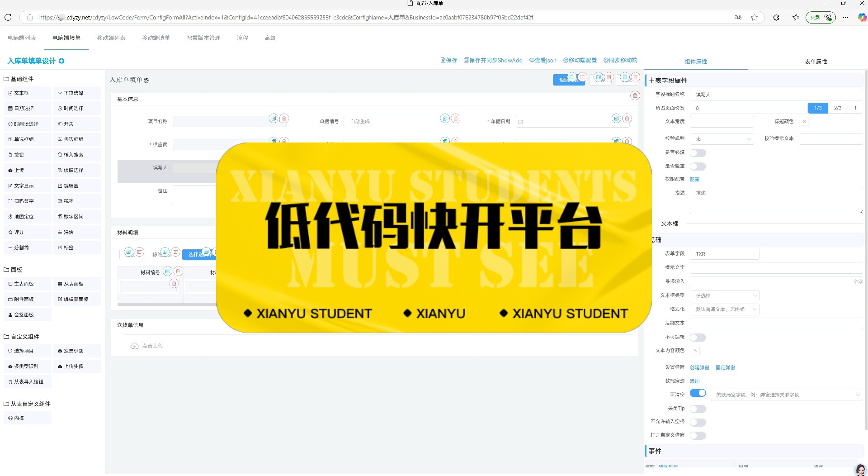
Task: Click the 固定弹窗 fixed popup link
Action: [725, 368]
